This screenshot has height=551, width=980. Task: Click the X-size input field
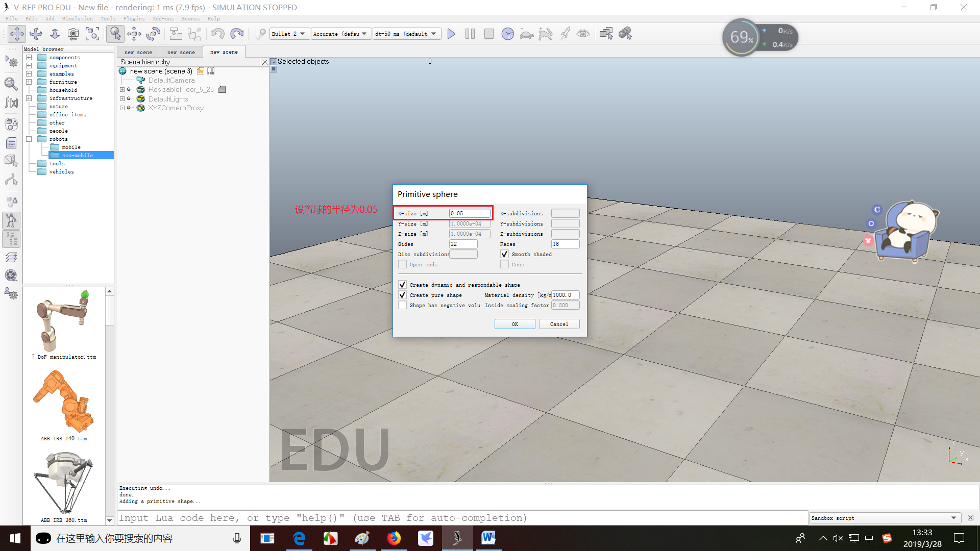click(x=469, y=213)
